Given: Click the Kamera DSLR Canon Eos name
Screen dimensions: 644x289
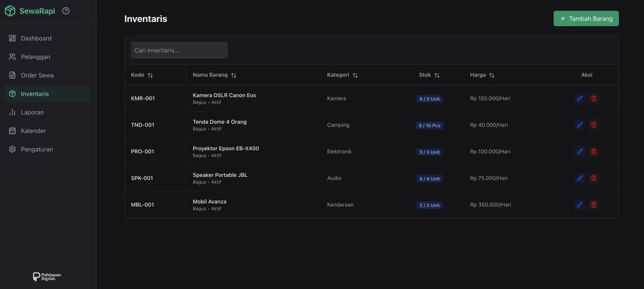Looking at the screenshot, I should click(224, 95).
